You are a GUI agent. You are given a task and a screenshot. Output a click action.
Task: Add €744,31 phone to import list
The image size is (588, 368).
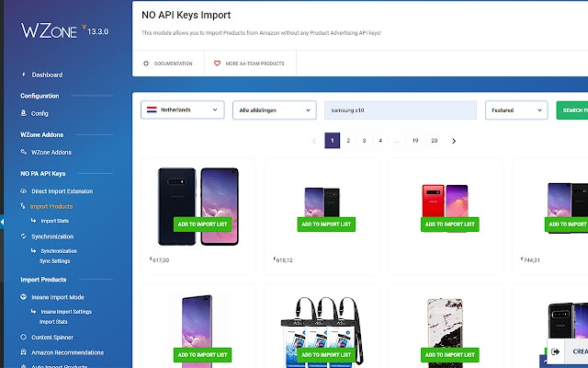[x=566, y=224]
